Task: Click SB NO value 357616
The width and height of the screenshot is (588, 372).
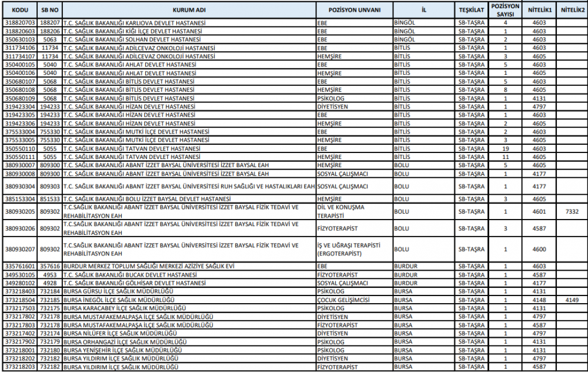Action: (50, 266)
